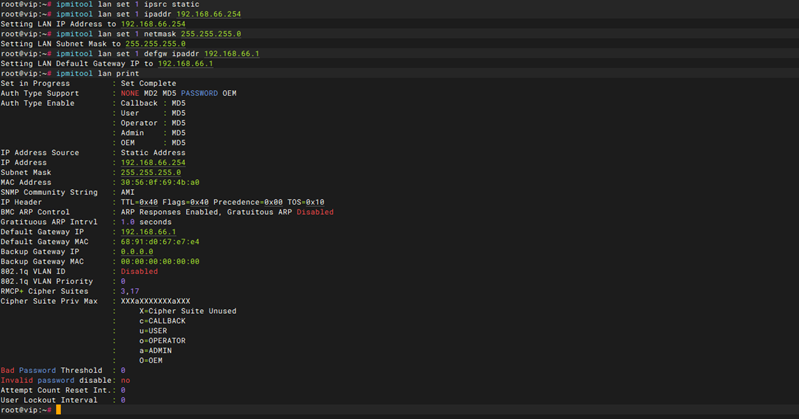Click the 'Auth Type Support' label
The image size is (799, 419).
click(40, 93)
